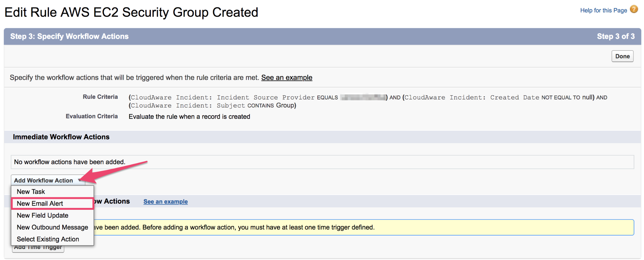Click the Edit Rule page title
Image resolution: width=644 pixels, height=260 pixels.
pos(131,12)
